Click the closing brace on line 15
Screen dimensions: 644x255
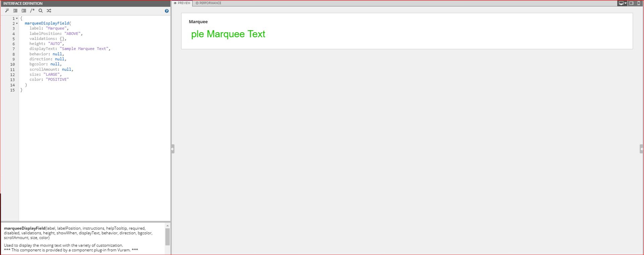(x=21, y=90)
